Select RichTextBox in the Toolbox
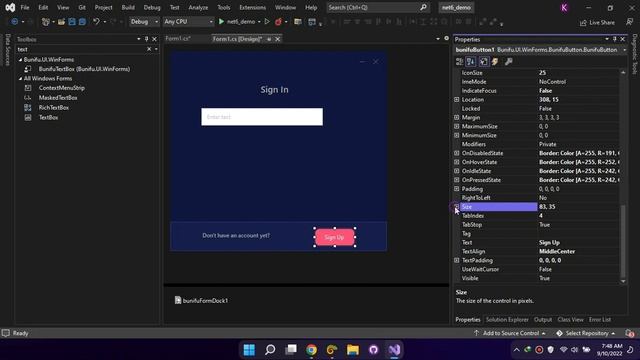 (x=53, y=108)
